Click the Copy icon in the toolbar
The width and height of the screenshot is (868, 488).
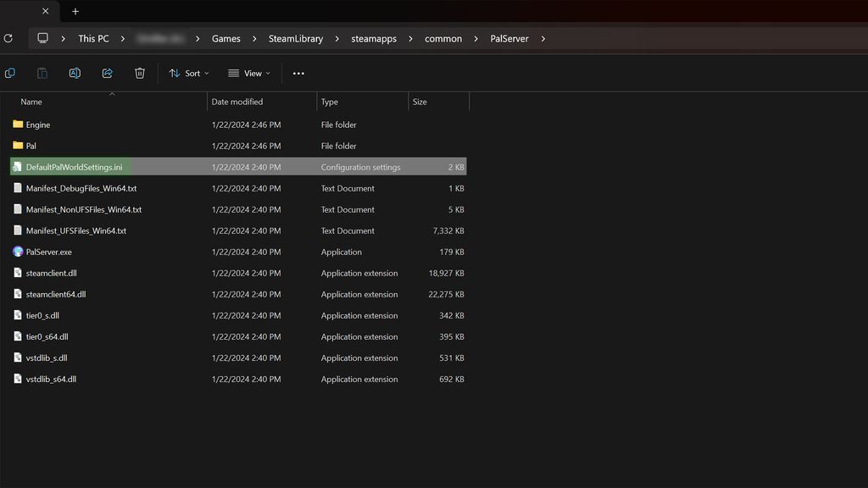click(x=10, y=73)
